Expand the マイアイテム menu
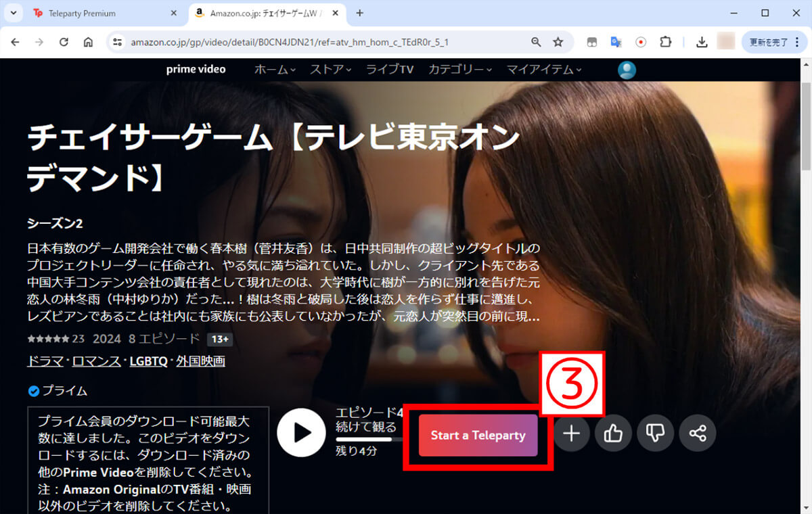Viewport: 812px width, 514px height. coord(544,70)
